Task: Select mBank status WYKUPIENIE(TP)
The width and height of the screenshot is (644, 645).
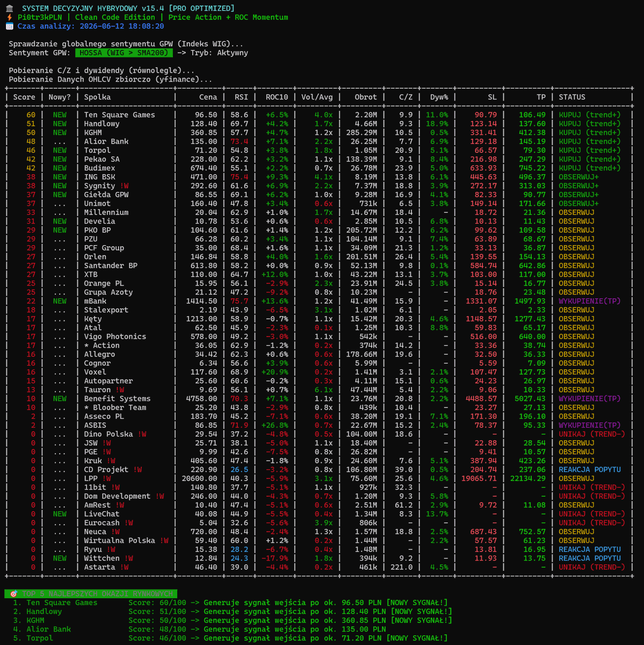Action: (590, 301)
